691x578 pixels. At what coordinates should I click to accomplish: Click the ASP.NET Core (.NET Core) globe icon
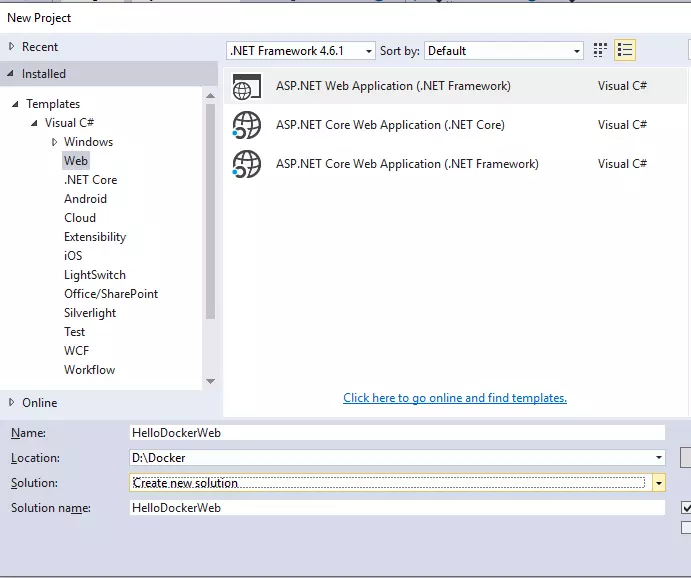[x=247, y=125]
